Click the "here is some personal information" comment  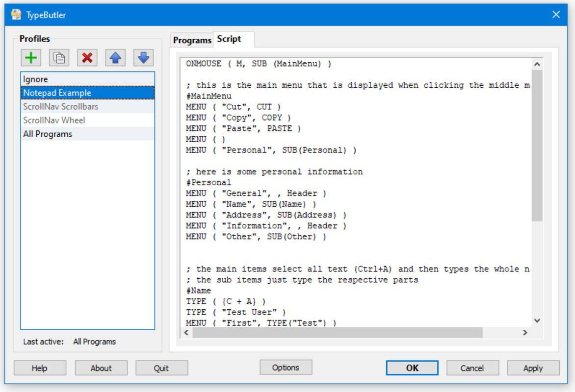coord(274,172)
